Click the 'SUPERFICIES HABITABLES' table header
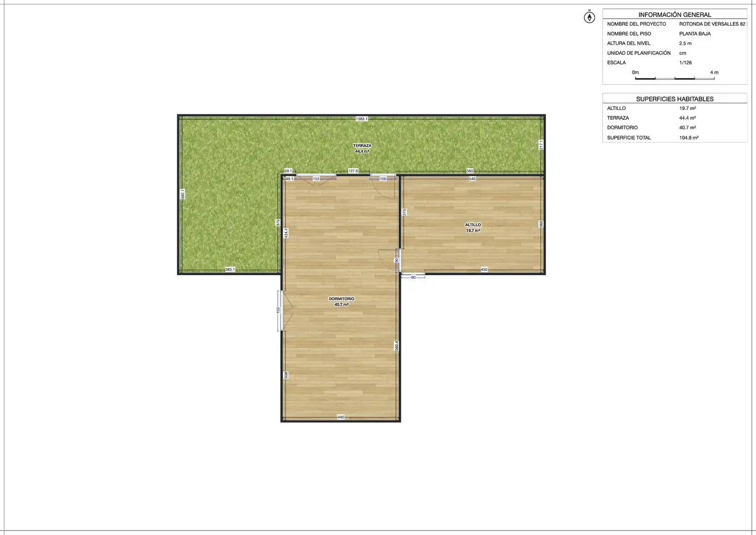 click(674, 99)
